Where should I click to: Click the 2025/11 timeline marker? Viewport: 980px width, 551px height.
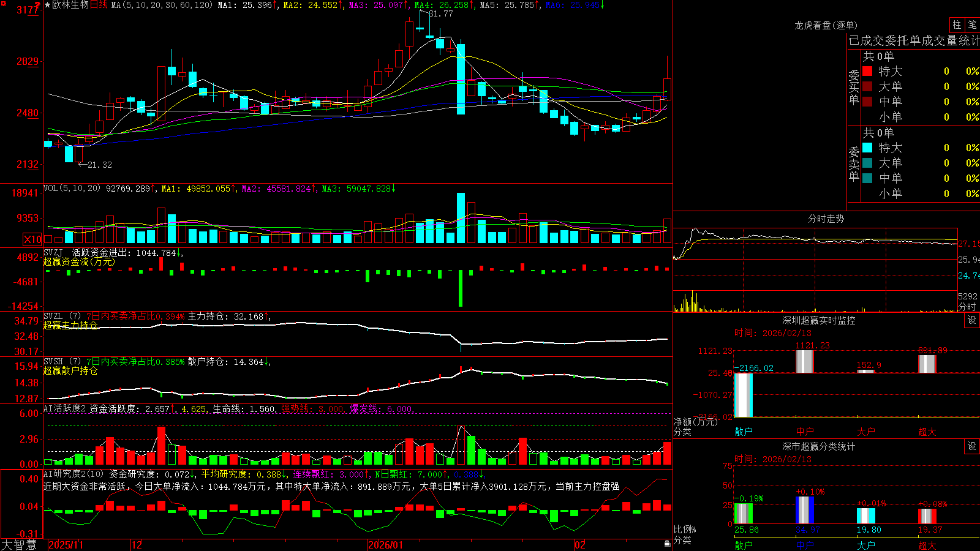click(x=66, y=545)
